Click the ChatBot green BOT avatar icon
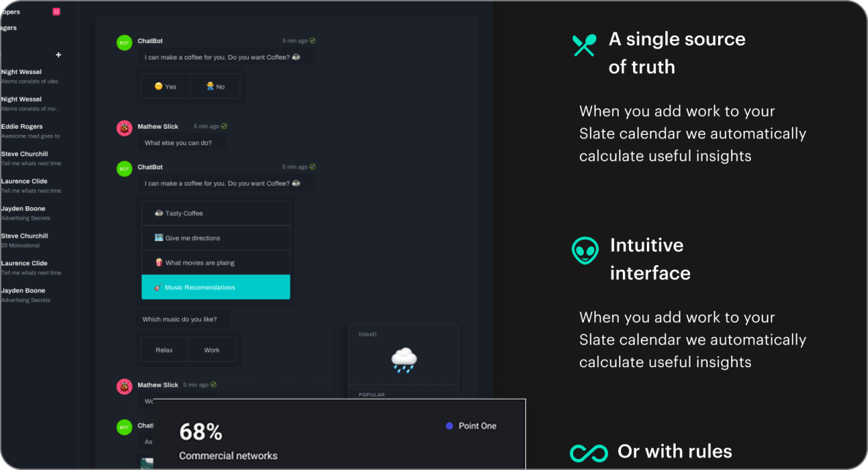Screen dimensions: 868x470 coord(124,42)
